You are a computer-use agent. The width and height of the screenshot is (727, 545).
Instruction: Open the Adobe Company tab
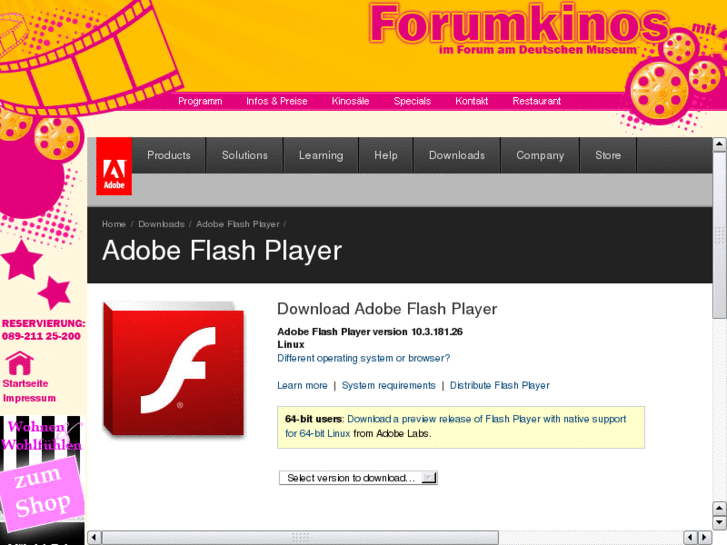(x=540, y=155)
